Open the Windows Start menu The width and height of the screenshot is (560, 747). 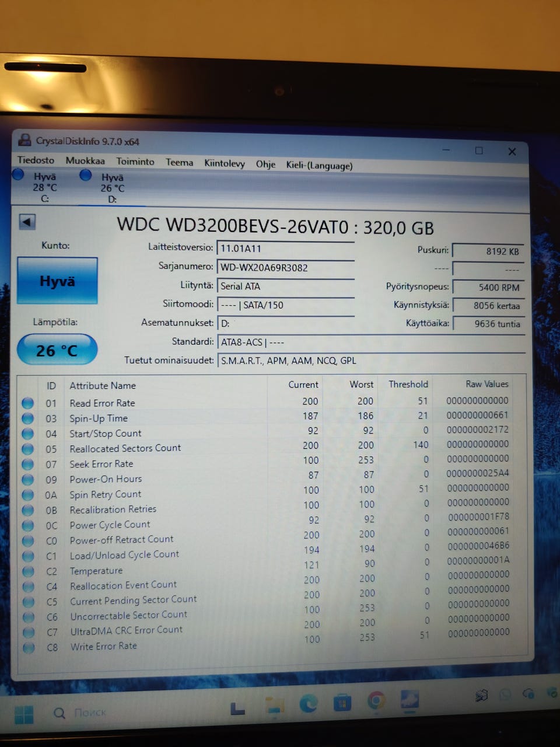pyautogui.click(x=23, y=714)
